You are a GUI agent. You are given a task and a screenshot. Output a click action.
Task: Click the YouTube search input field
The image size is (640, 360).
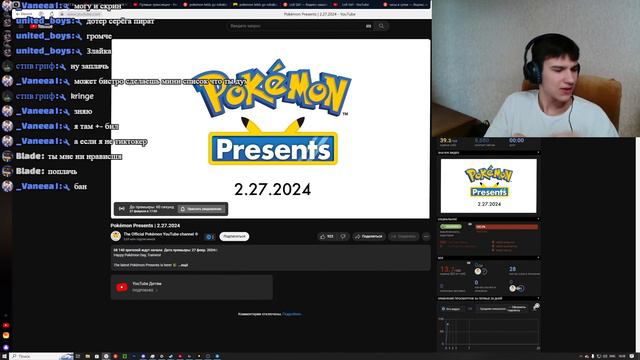296,26
